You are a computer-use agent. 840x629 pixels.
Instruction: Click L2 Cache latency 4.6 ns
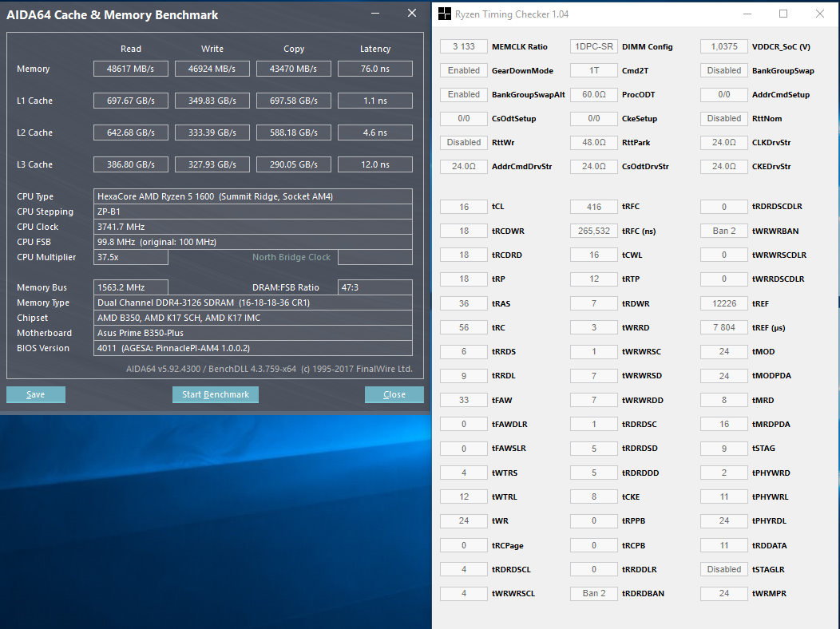375,133
